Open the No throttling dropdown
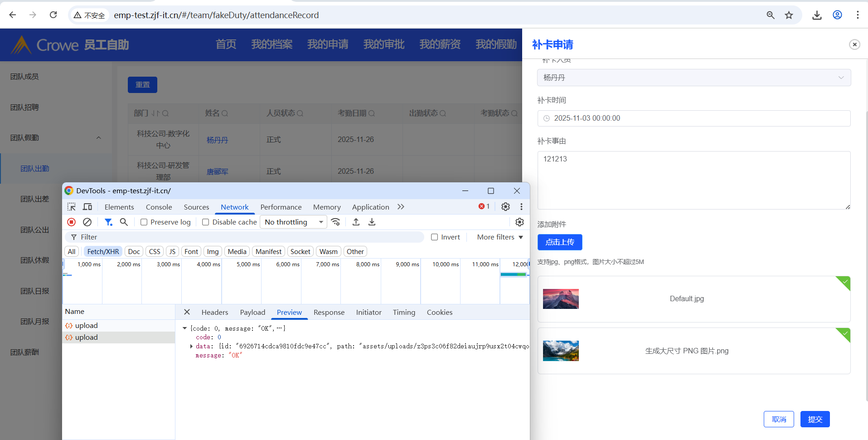 click(293, 222)
